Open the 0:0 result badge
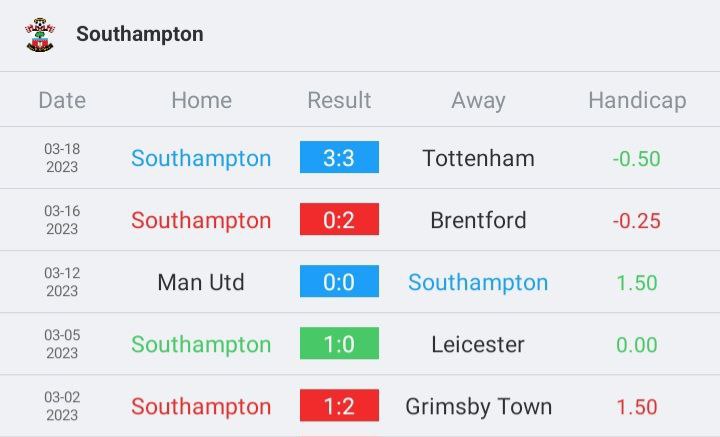This screenshot has width=720, height=437. pos(339,281)
